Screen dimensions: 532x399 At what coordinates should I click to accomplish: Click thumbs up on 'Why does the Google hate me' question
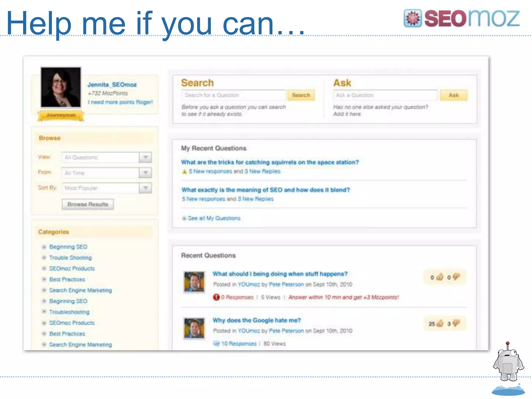440,323
